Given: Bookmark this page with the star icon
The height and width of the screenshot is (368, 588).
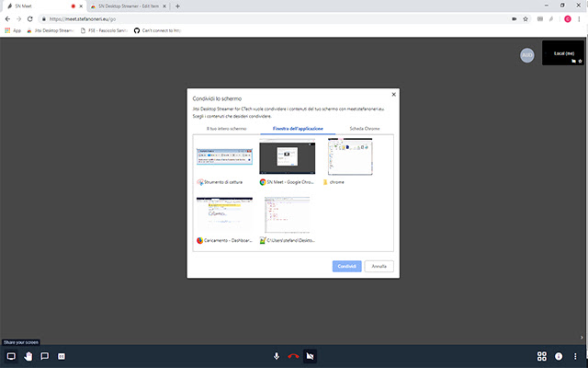Looking at the screenshot, I should 526,18.
